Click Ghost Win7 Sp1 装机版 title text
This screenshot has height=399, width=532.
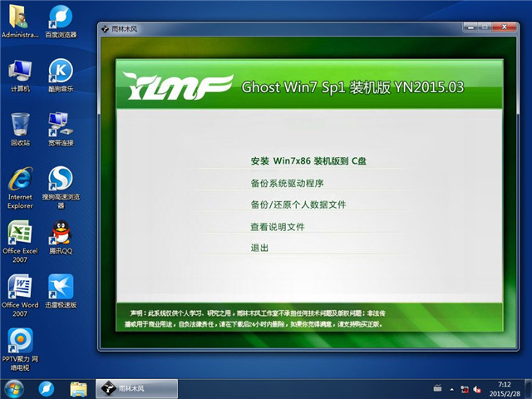pyautogui.click(x=352, y=87)
